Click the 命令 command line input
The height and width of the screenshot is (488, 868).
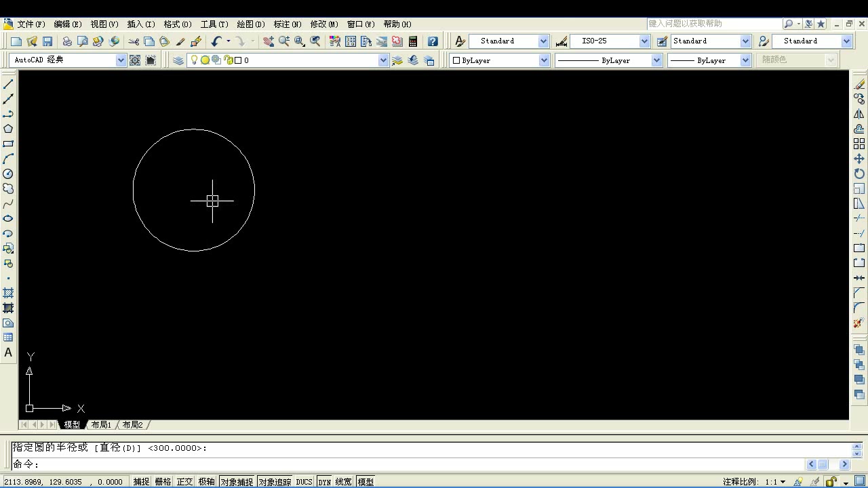click(x=407, y=464)
